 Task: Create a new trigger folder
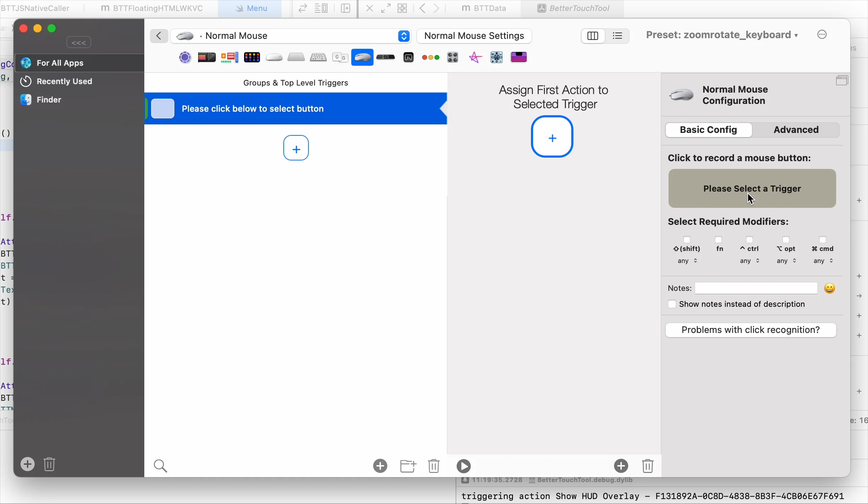(408, 466)
